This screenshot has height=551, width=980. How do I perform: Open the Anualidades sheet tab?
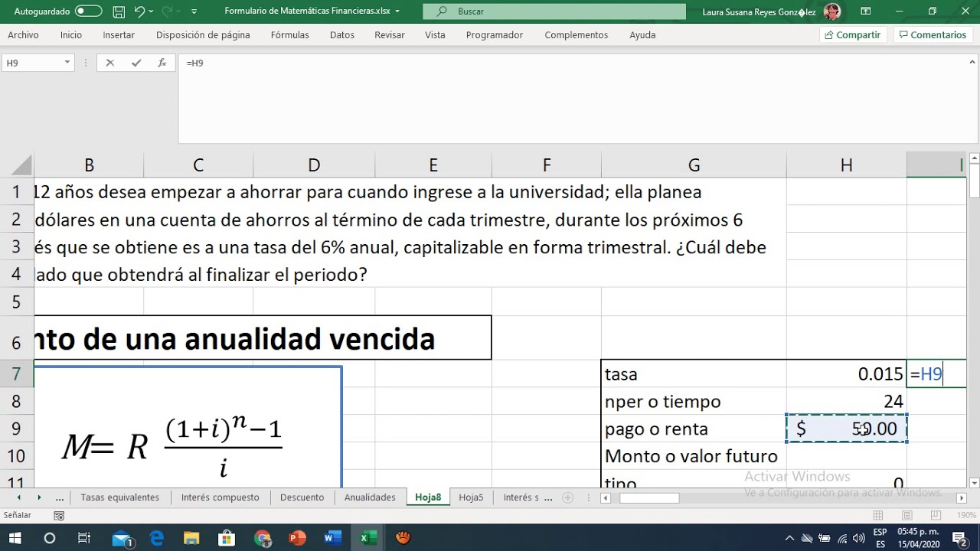[370, 497]
